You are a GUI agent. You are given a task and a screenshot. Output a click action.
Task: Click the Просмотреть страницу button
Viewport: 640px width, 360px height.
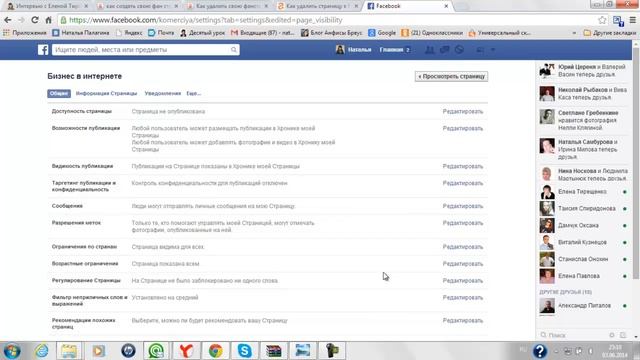451,76
